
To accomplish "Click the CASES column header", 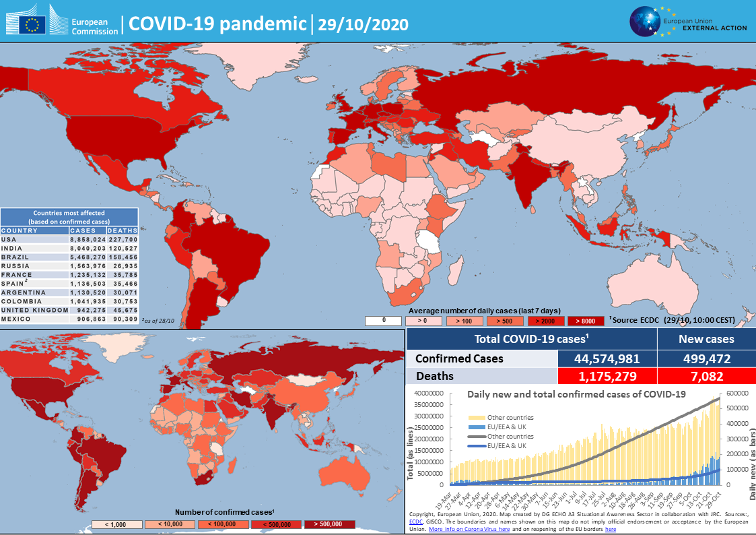I will tap(87, 230).
